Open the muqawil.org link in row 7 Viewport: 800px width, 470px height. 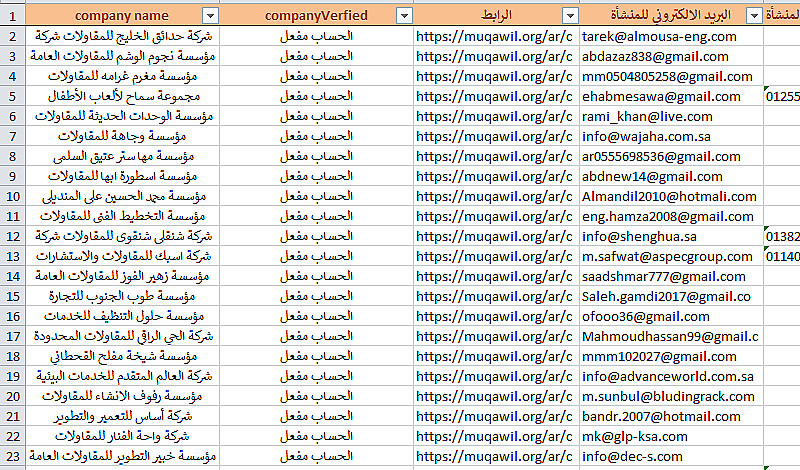point(494,136)
